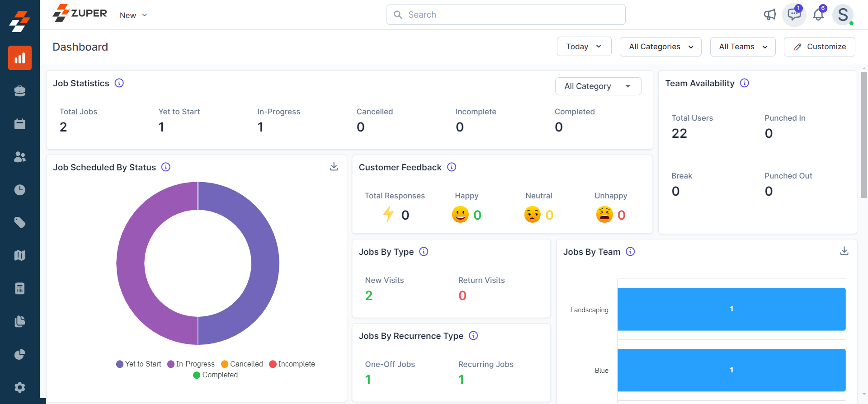Expand the Today date range dropdown
The width and height of the screenshot is (868, 404).
[x=584, y=47]
